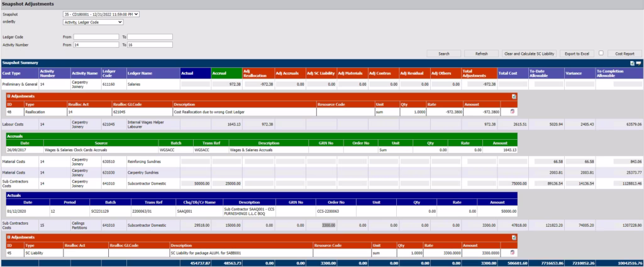644x267 pixels.
Task: Click the Cost Type column header
Action: point(19,73)
